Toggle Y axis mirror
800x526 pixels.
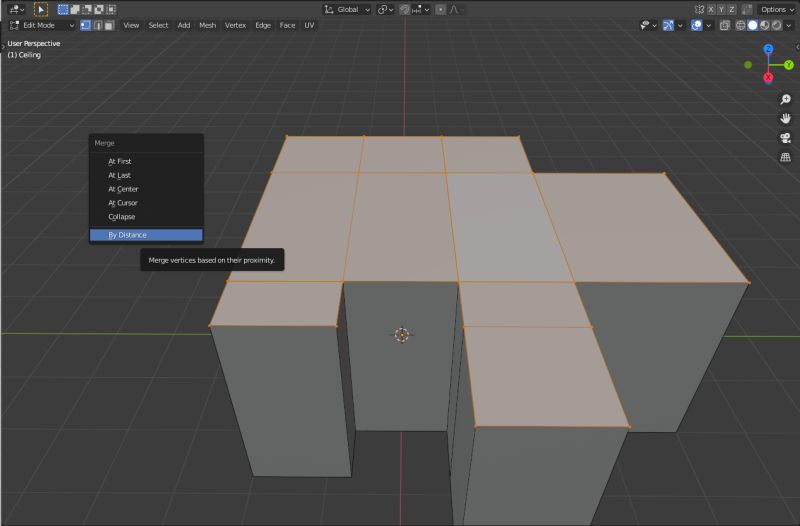coord(721,9)
